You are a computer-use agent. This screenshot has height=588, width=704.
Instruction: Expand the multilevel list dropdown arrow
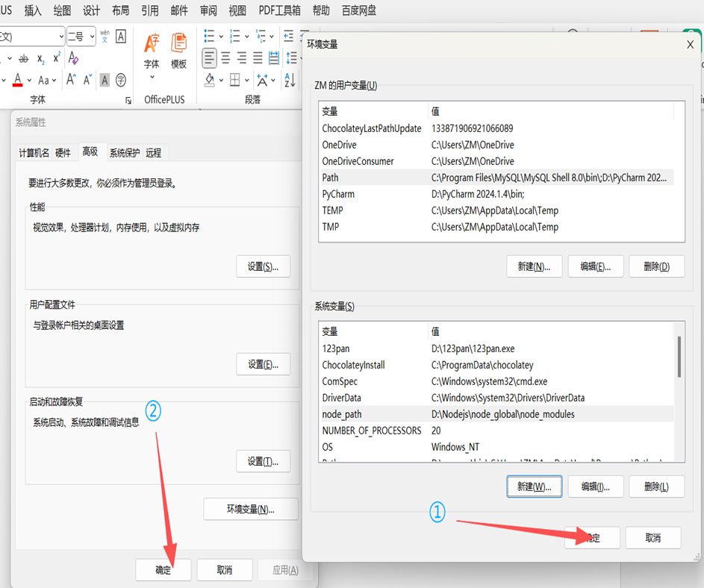[x=272, y=37]
